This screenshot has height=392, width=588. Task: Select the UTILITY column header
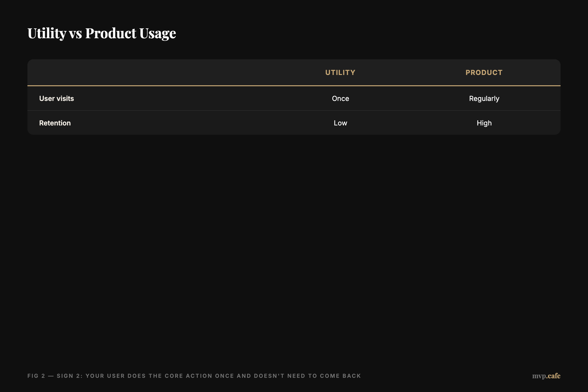(340, 73)
